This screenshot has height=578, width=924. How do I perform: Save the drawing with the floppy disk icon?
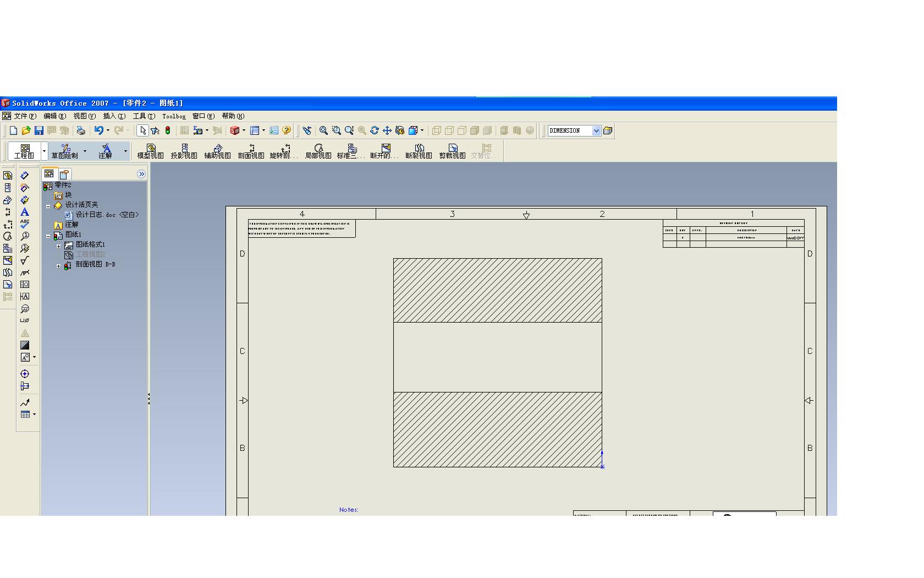pyautogui.click(x=38, y=130)
